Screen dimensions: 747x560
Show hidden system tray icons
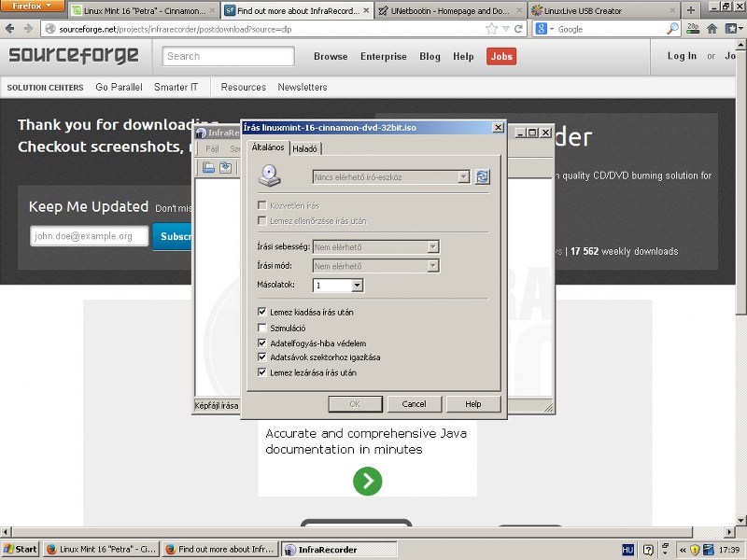pyautogui.click(x=683, y=550)
